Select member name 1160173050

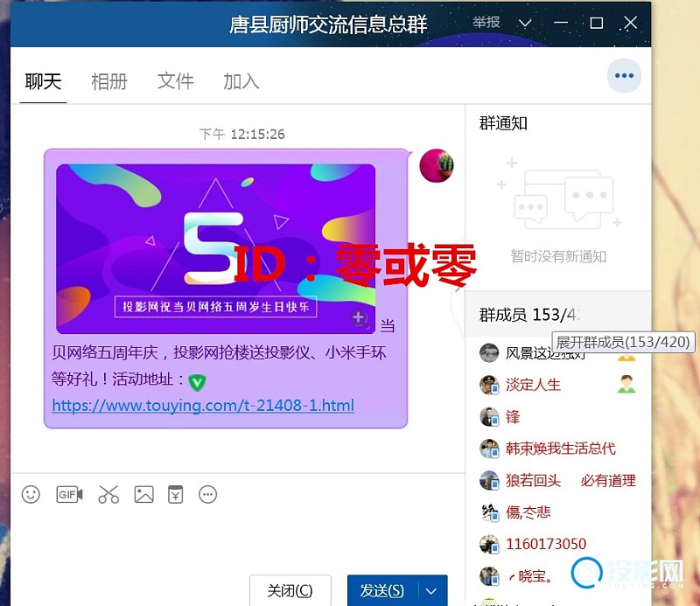coord(546,545)
